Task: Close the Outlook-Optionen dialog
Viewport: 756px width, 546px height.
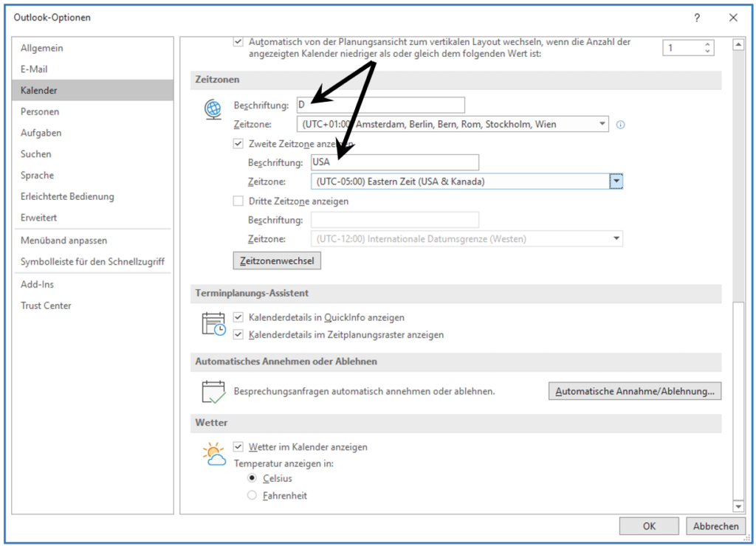Action: point(733,18)
